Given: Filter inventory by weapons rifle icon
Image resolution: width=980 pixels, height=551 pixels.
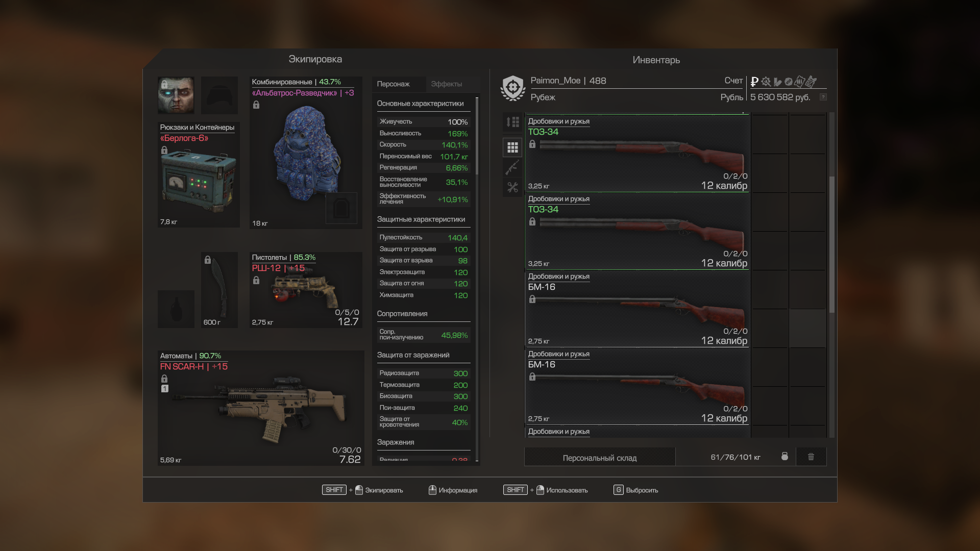Looking at the screenshot, I should click(x=512, y=167).
